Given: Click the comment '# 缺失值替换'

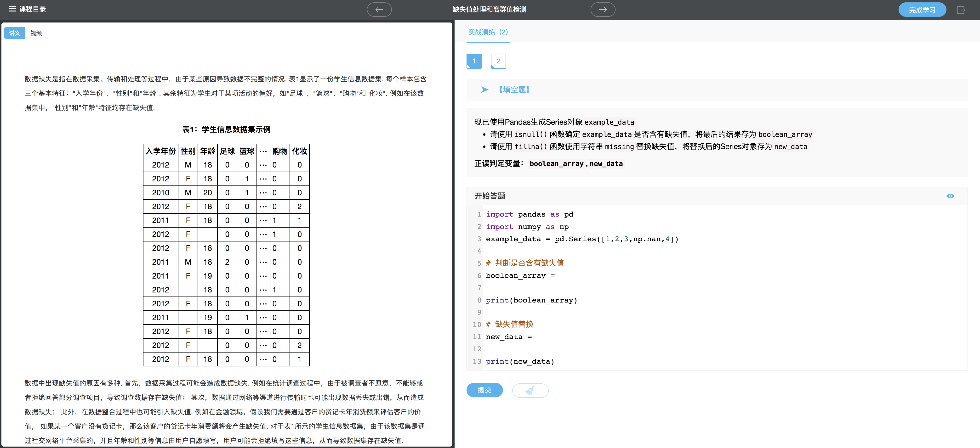Looking at the screenshot, I should point(509,325).
